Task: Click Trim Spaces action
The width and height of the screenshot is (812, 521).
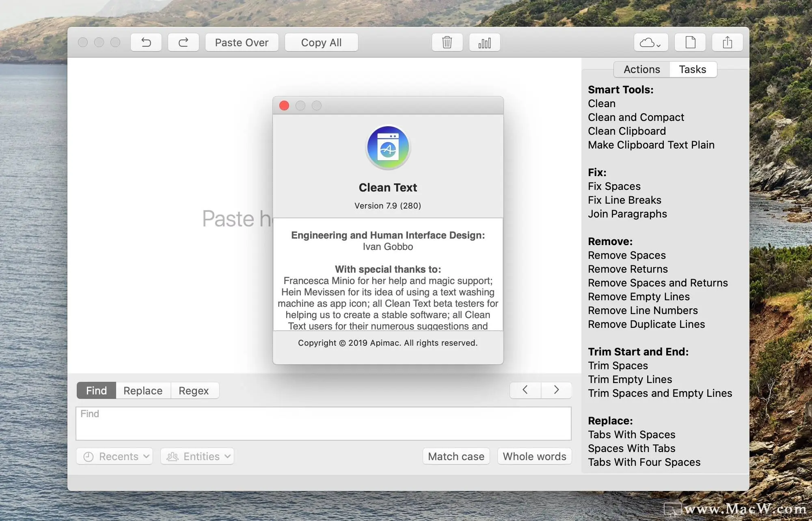Action: tap(618, 366)
